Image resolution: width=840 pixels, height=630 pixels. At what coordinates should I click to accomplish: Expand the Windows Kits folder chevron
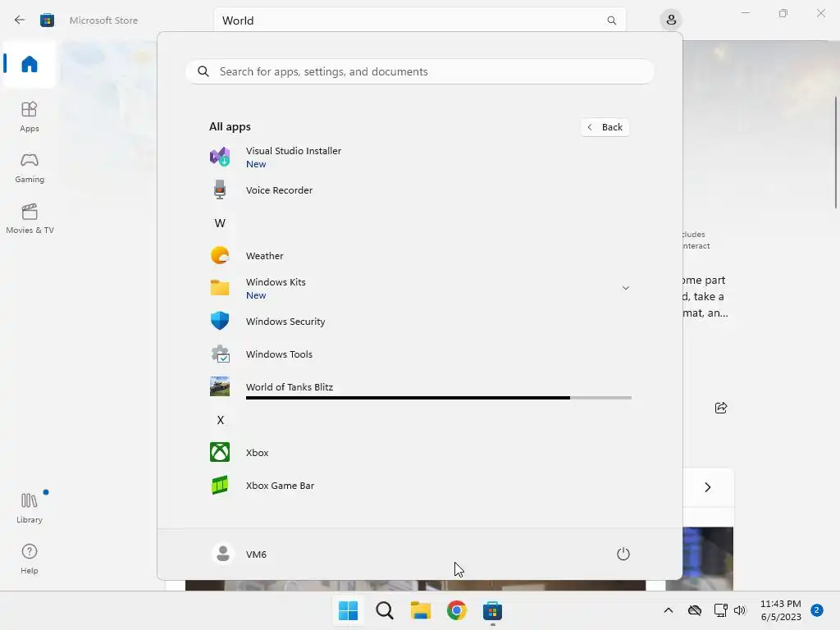coord(625,288)
